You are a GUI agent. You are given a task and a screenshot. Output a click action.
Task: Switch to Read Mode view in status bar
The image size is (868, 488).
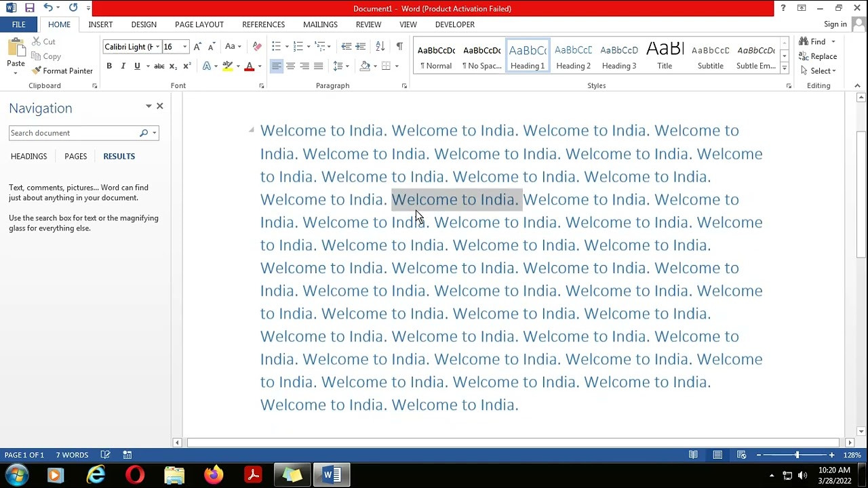coord(693,455)
